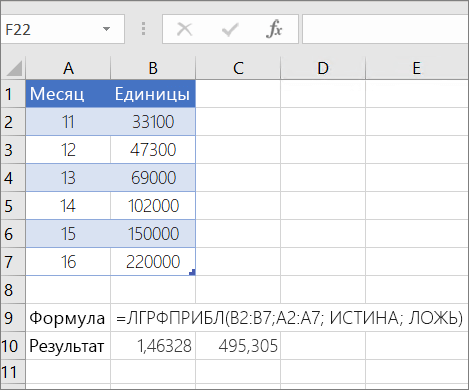
Task: Click the ЛГРФПРИБЛ formula text cell
Action: click(289, 317)
